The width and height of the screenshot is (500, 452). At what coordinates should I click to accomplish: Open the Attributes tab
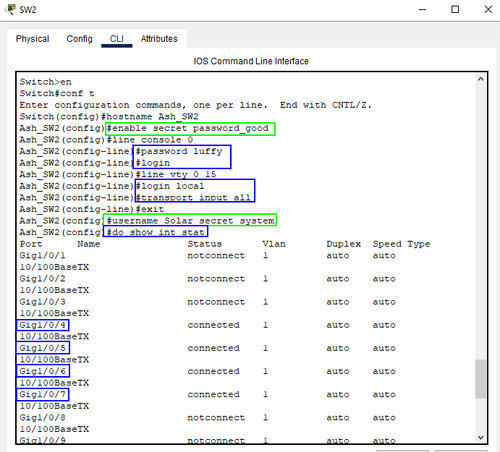pyautogui.click(x=159, y=39)
